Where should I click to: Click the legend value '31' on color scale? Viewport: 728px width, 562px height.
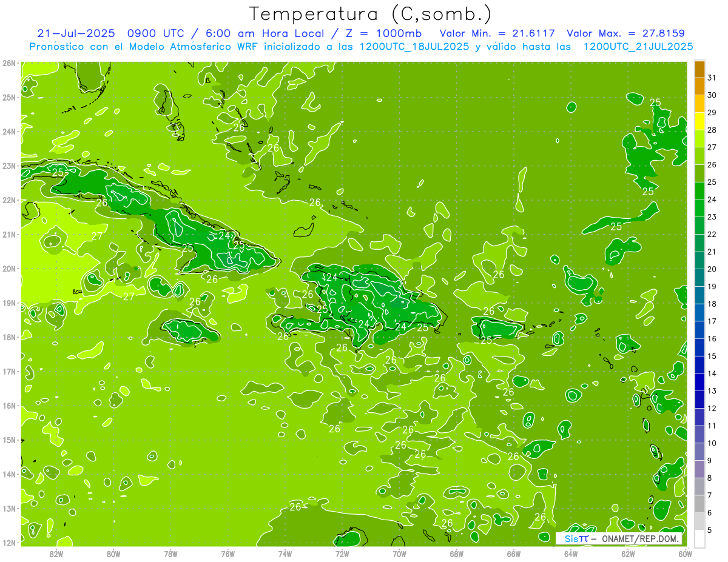[712, 78]
